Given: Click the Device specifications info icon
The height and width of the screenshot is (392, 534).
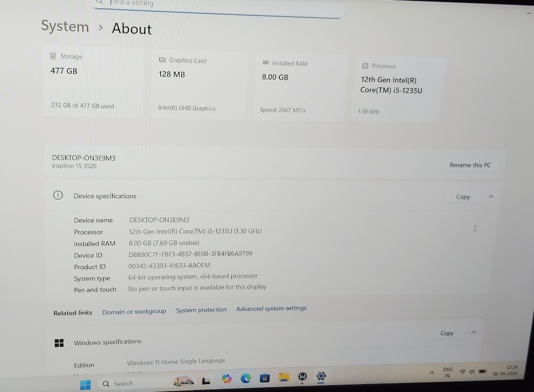Looking at the screenshot, I should [x=58, y=195].
